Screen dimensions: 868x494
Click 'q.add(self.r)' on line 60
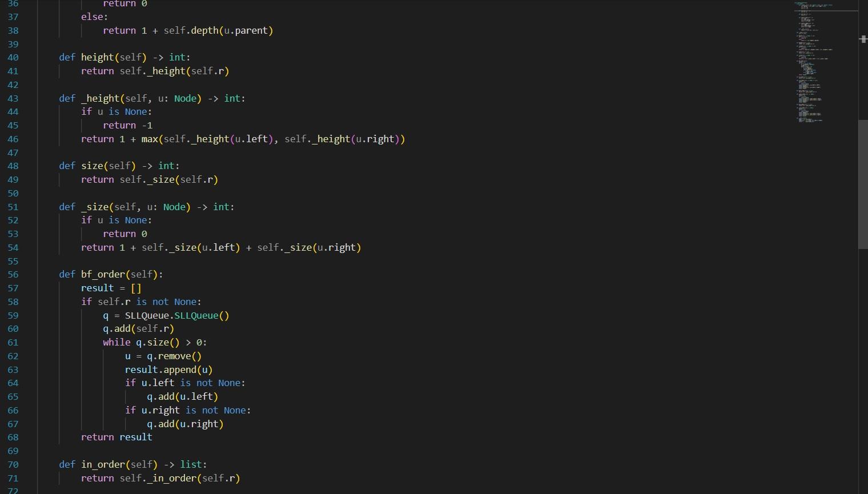[x=139, y=328]
